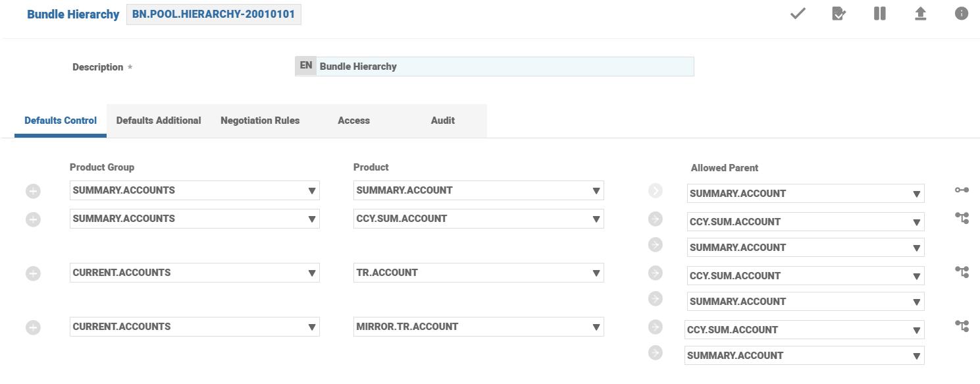The width and height of the screenshot is (980, 384).
Task: Open the MIRROR.TR.ACCOUNT Product dropdown
Action: point(478,327)
